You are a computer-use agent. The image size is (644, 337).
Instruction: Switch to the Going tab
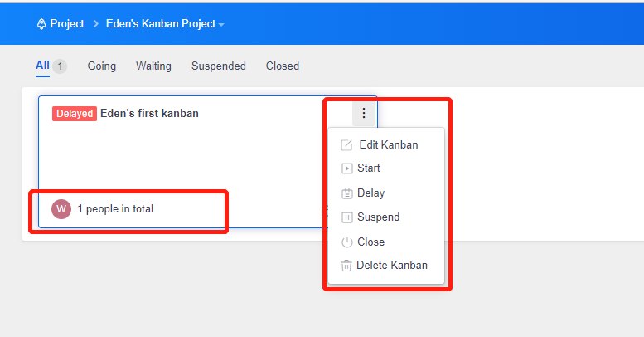click(101, 66)
